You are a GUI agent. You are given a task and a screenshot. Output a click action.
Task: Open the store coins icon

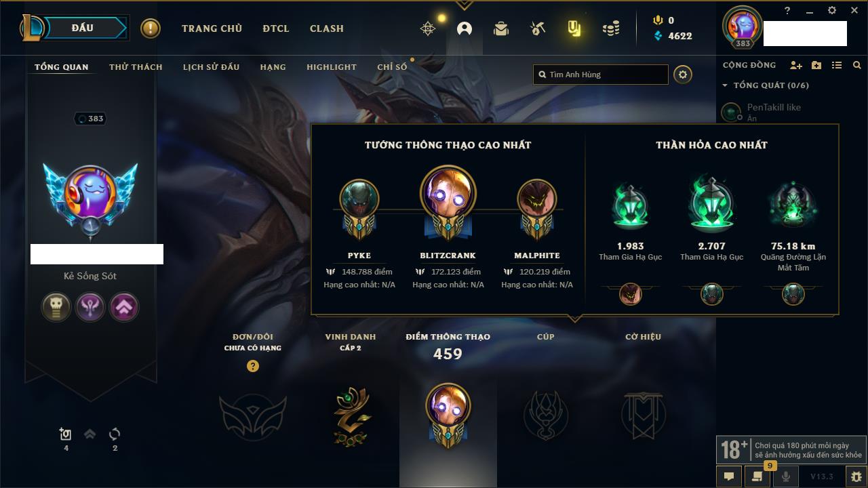point(611,28)
